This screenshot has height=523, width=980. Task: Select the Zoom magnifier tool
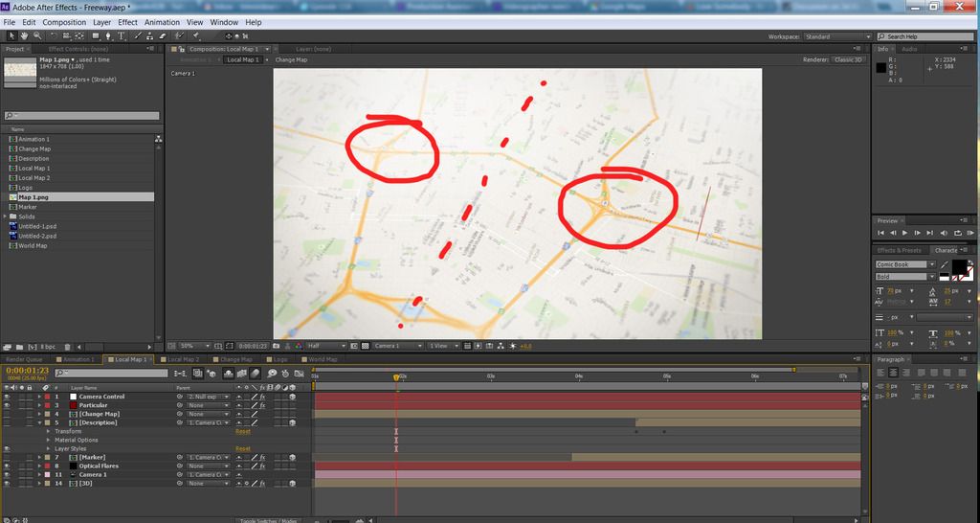35,36
